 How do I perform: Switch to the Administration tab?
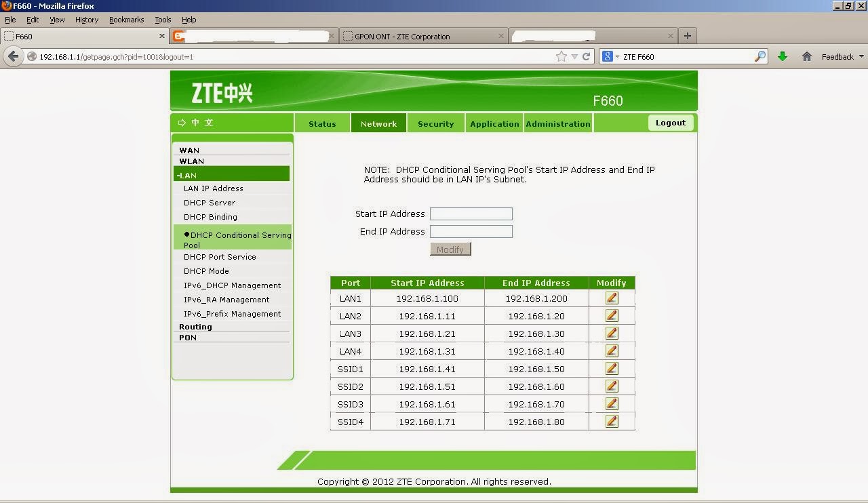click(x=558, y=123)
